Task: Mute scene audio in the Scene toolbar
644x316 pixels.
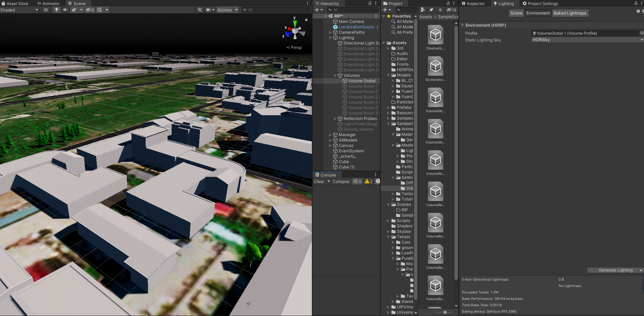Action: coord(64,10)
